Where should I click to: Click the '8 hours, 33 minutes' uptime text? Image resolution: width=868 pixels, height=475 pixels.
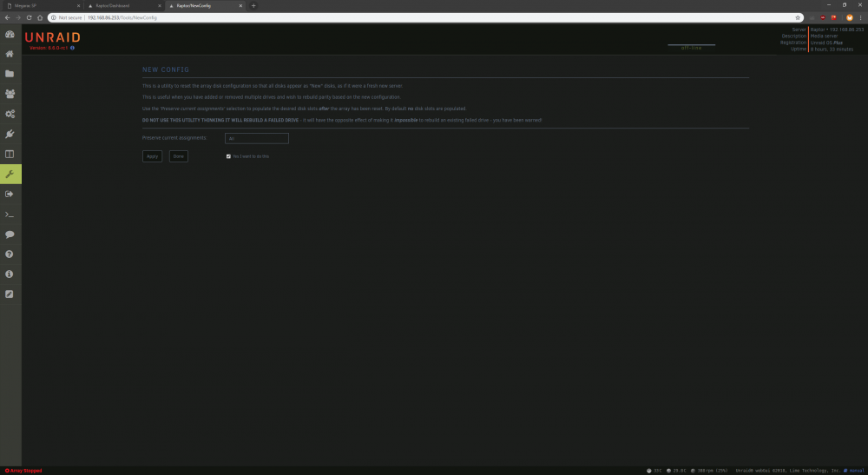coord(832,49)
